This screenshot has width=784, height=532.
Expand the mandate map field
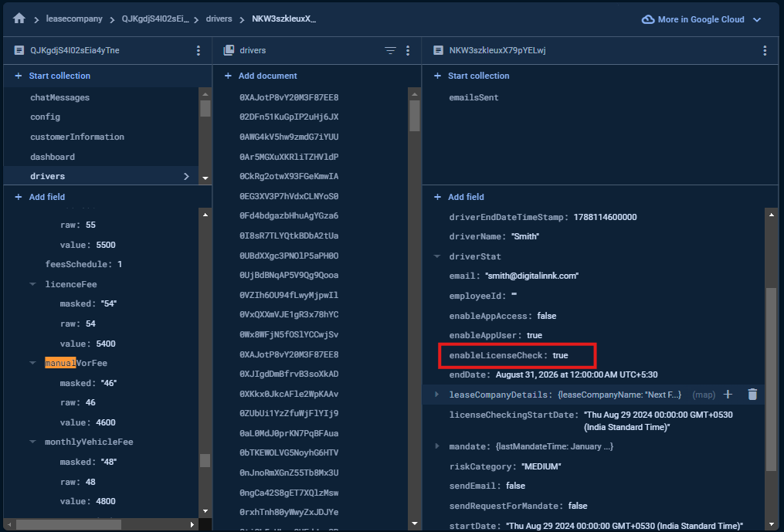coord(437,446)
